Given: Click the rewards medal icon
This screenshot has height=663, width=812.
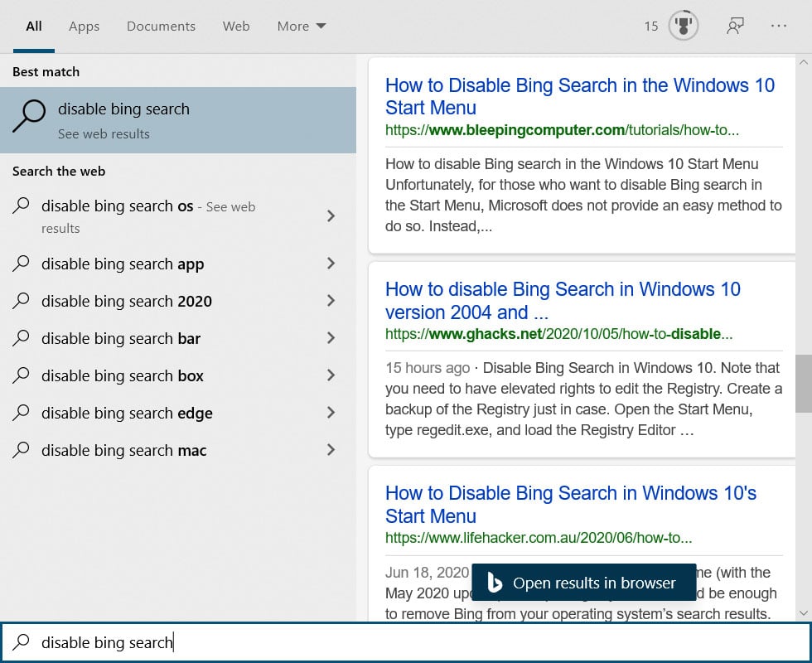Looking at the screenshot, I should pos(684,27).
